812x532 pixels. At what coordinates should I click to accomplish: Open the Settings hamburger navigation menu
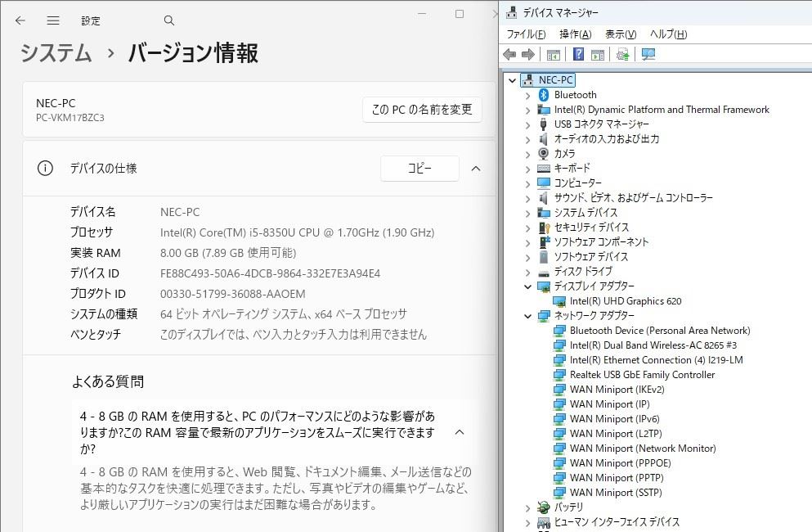(53, 20)
